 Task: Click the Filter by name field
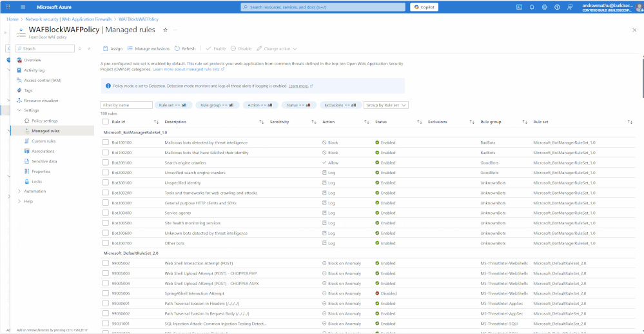tap(126, 105)
